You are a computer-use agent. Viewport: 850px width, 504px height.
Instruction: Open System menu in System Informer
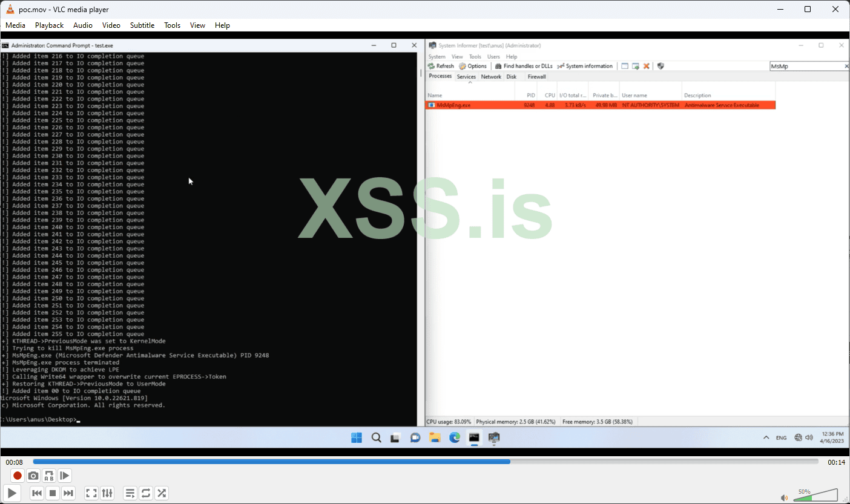click(437, 57)
